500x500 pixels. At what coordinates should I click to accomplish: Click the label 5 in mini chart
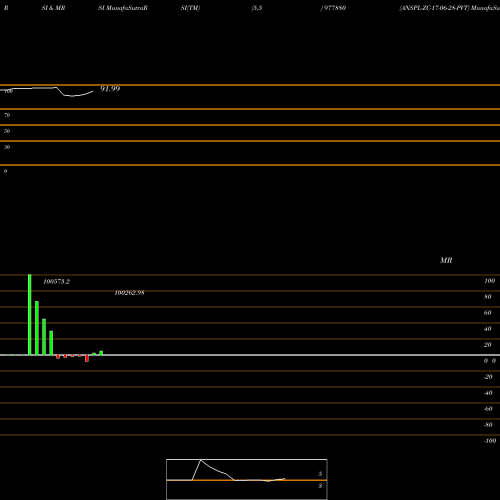(320, 474)
